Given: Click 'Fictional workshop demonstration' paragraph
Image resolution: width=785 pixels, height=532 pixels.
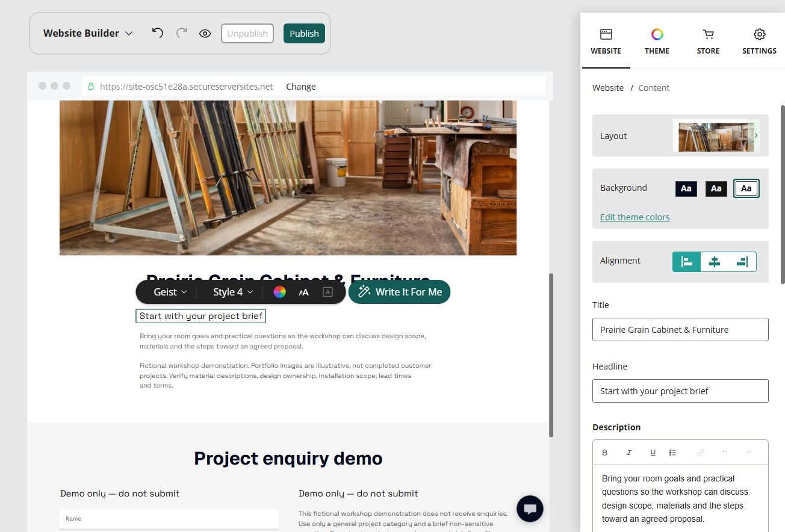Looking at the screenshot, I should pyautogui.click(x=285, y=376).
